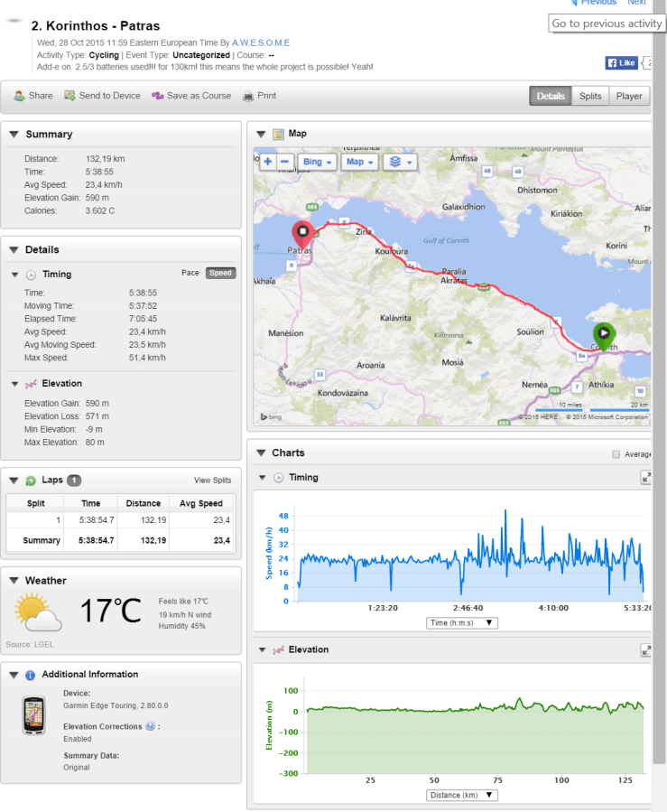Click the Send to Device icon
The width and height of the screenshot is (667, 812).
click(69, 96)
